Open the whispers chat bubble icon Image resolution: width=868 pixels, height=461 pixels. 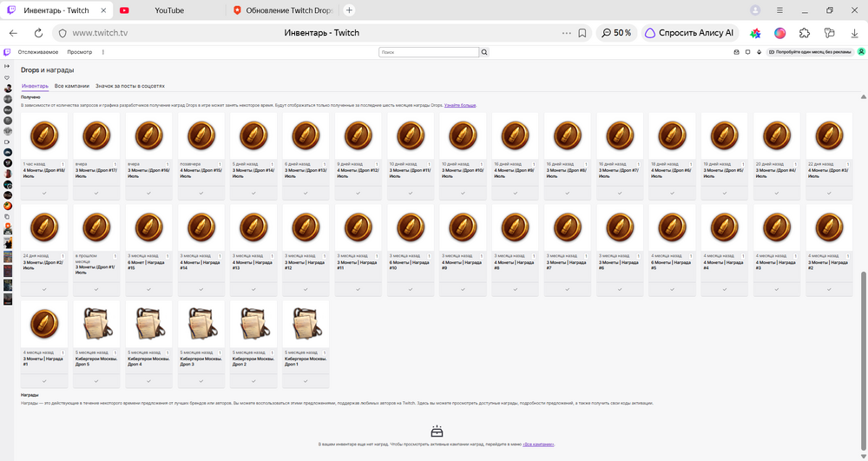click(748, 52)
